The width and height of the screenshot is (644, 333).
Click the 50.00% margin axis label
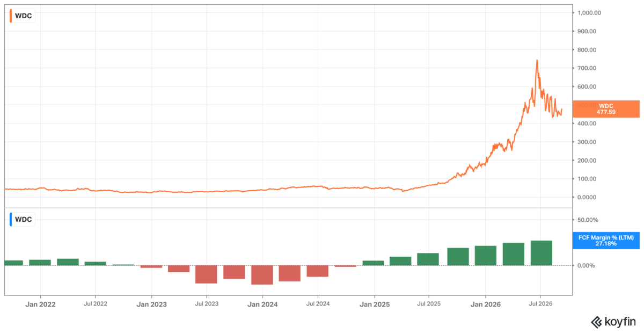[588, 220]
